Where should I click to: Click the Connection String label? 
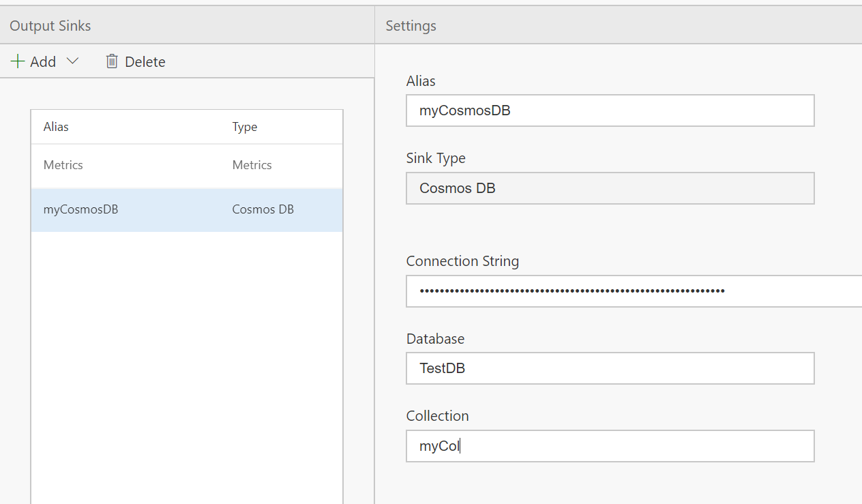(x=462, y=261)
